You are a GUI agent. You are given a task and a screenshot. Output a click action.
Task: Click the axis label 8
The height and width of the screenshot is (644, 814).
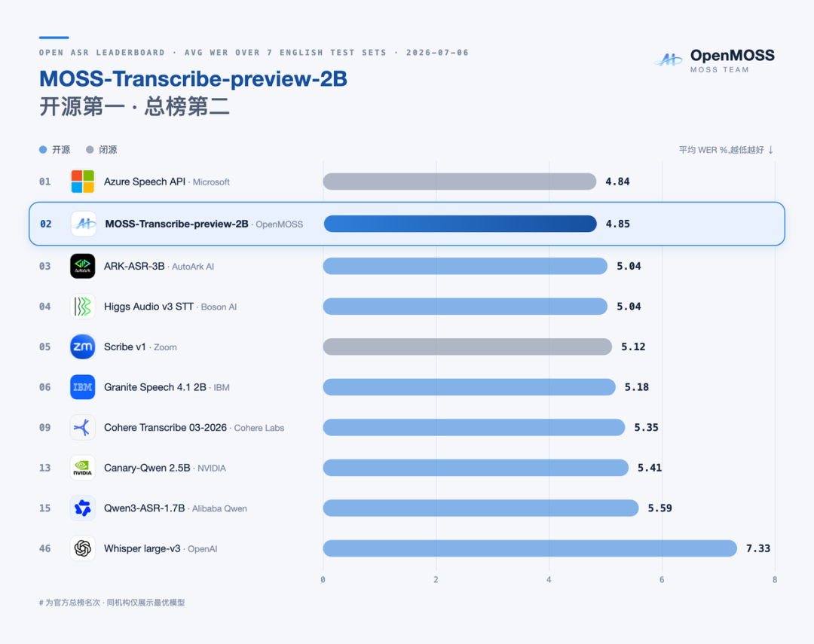pos(775,580)
